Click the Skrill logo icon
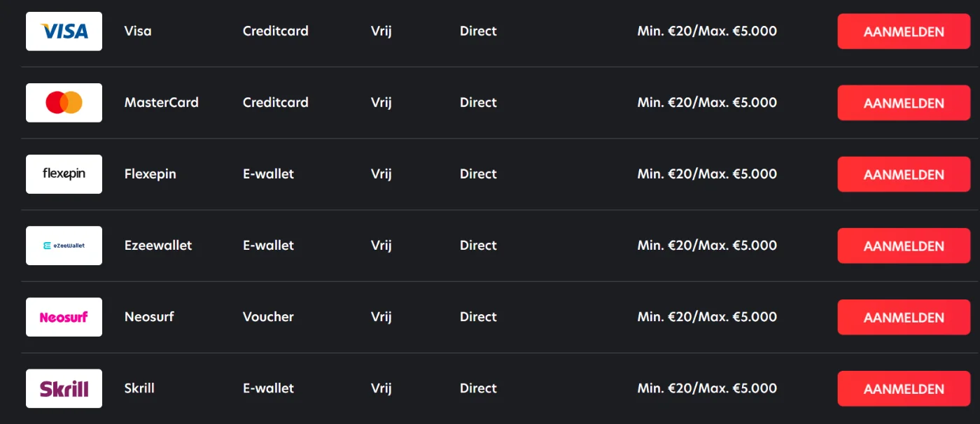This screenshot has width=980, height=424. (64, 388)
